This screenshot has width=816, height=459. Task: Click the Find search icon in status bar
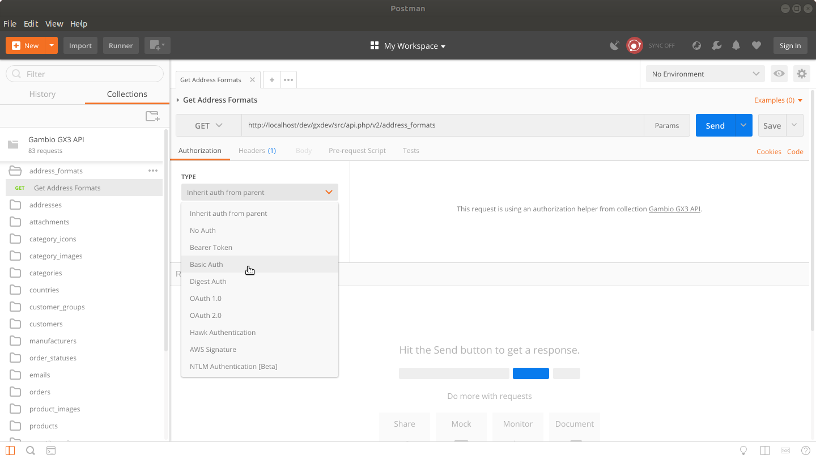pos(31,451)
